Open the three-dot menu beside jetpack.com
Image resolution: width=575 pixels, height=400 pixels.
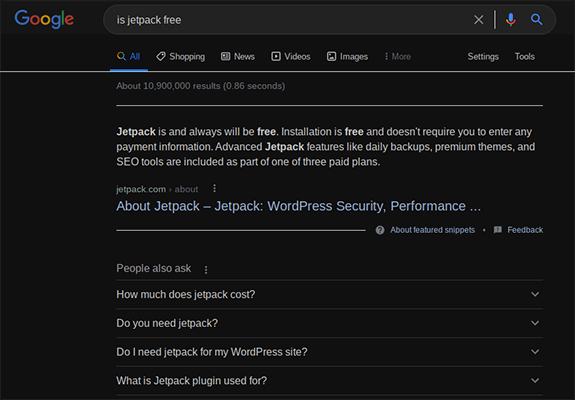tap(215, 188)
